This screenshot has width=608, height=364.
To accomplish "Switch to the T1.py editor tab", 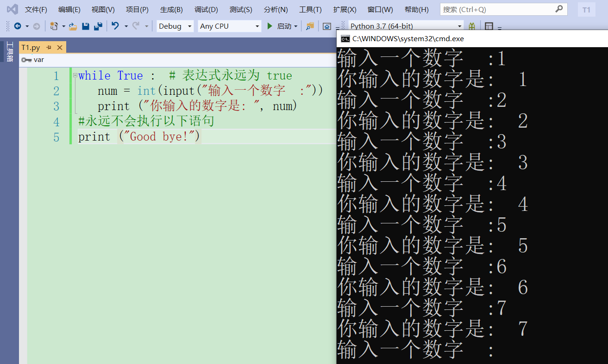I will pos(30,47).
